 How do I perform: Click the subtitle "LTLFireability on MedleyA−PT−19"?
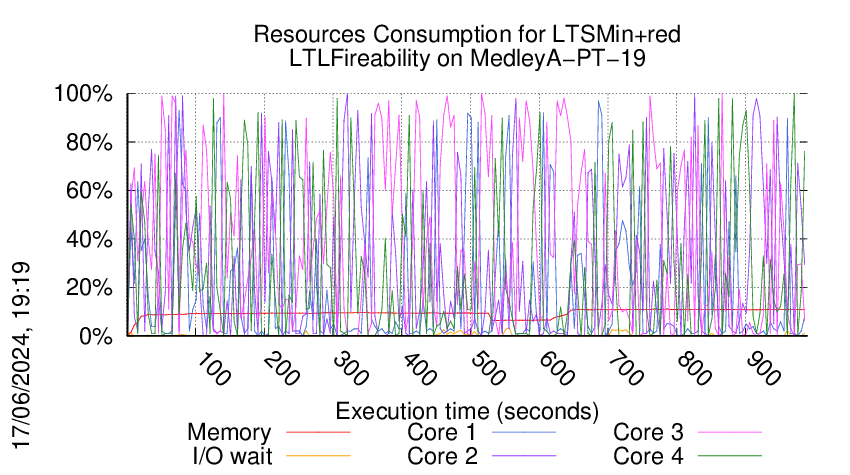467,58
